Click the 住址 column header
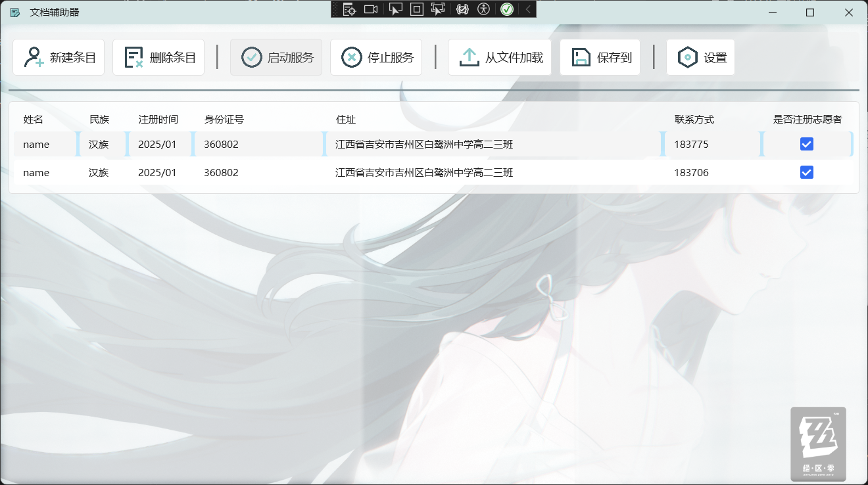868x485 pixels. click(x=346, y=120)
